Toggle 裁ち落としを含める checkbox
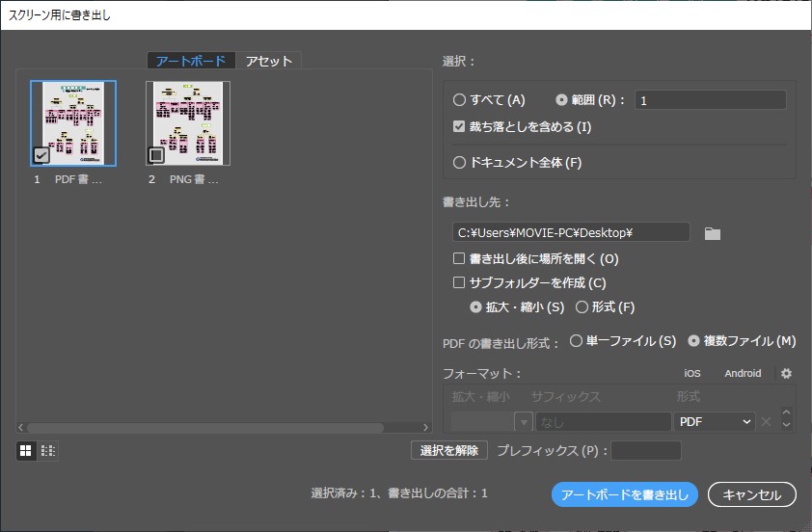Viewport: 812px width, 532px height. point(460,126)
